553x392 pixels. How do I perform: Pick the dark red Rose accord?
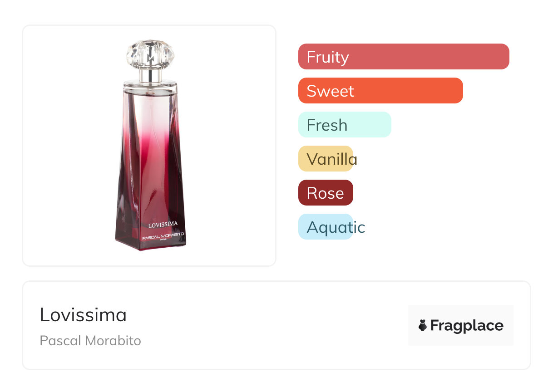[326, 193]
